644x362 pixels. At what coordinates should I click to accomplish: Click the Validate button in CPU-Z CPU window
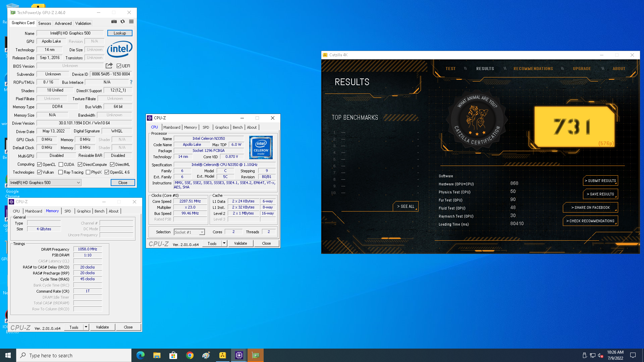pos(240,243)
